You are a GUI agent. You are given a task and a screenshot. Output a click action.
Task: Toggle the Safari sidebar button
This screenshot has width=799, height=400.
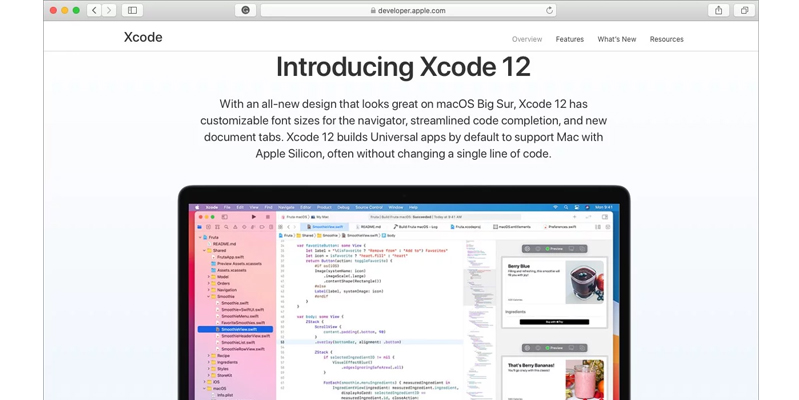tap(133, 10)
